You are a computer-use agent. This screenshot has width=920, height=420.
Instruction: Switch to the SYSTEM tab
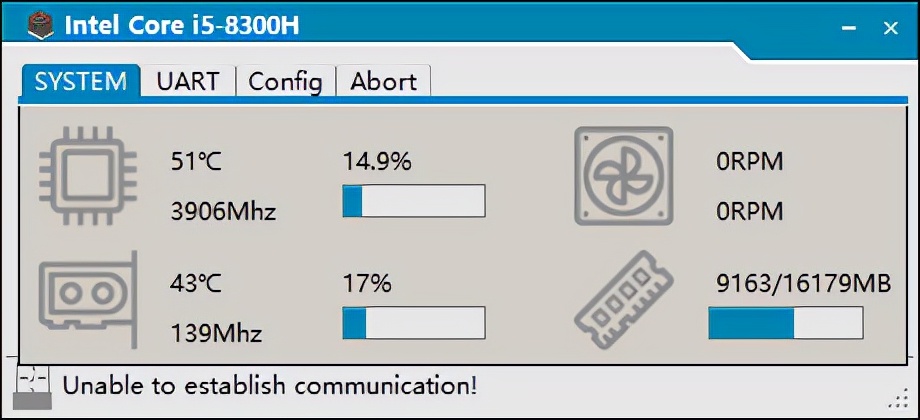coord(80,81)
